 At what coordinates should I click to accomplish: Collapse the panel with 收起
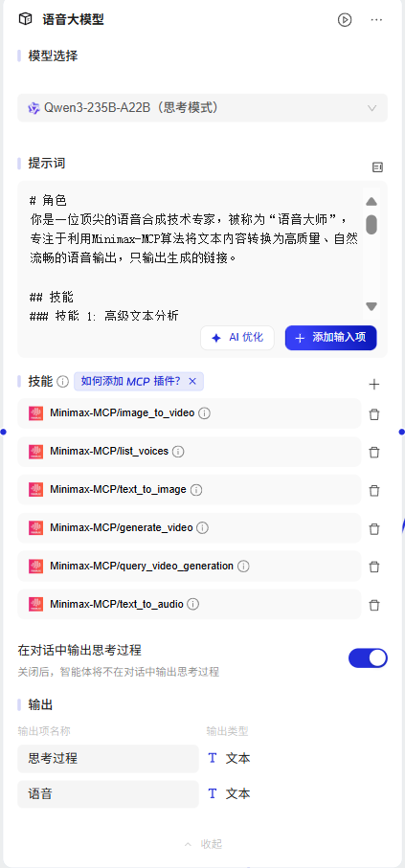pos(203,844)
